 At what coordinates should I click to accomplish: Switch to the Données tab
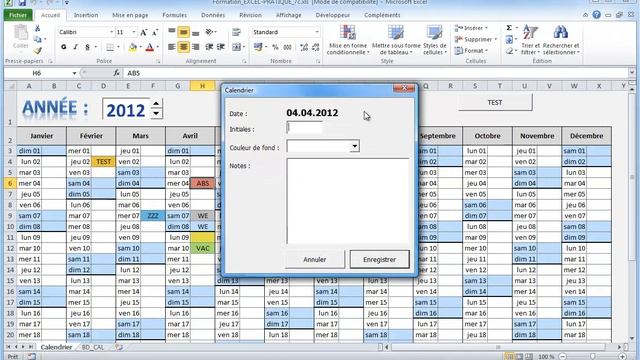coord(213,15)
